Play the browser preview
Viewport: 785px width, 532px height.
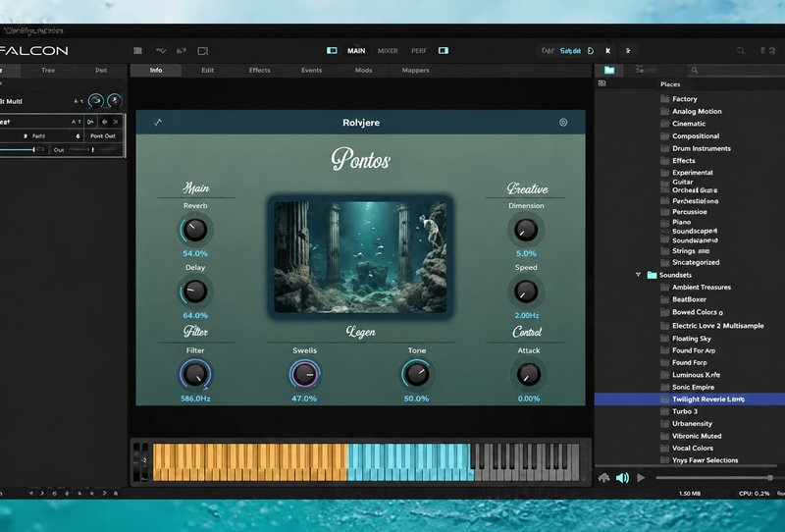641,478
